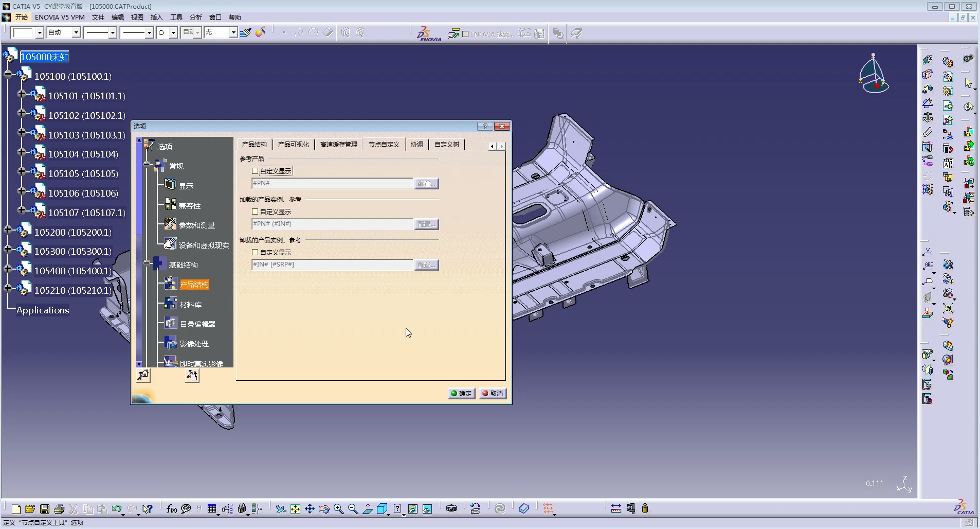Click the Formula f(x) icon
This screenshot has width=980, height=529.
point(172,509)
